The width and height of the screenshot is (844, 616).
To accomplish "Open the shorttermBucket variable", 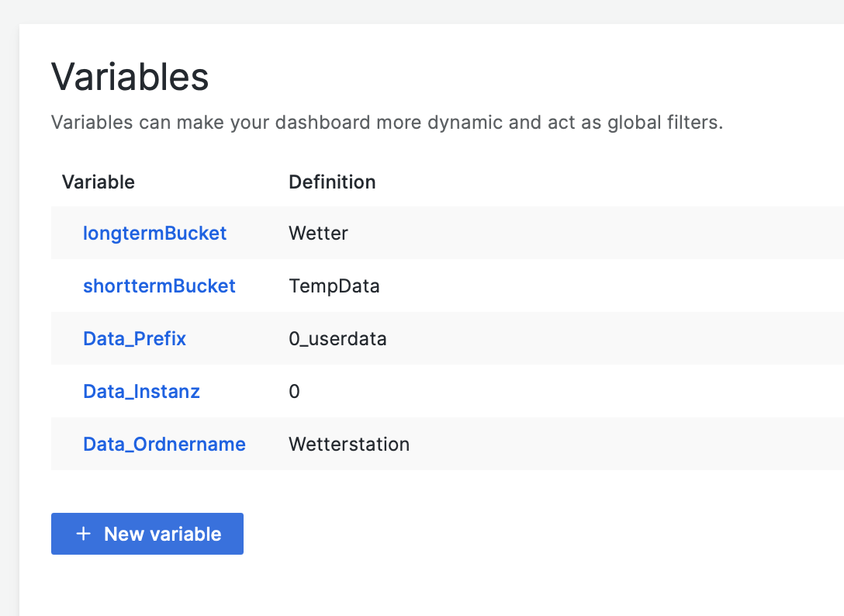I will click(x=159, y=286).
